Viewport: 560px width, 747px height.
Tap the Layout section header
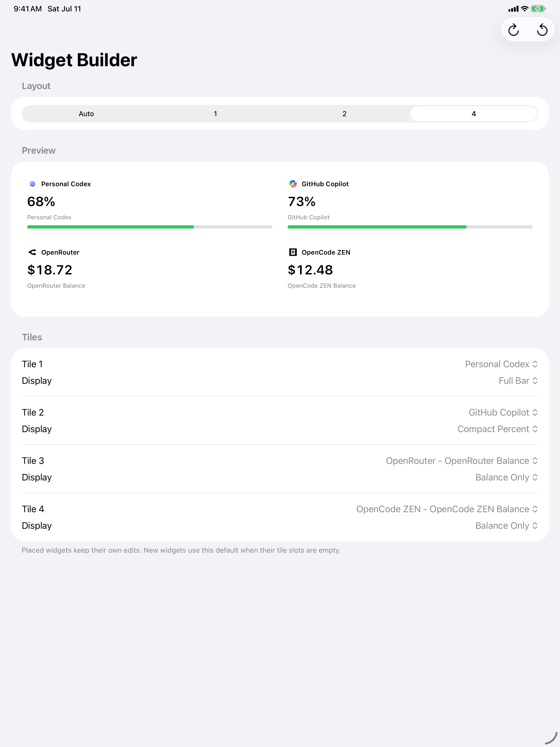coord(36,86)
